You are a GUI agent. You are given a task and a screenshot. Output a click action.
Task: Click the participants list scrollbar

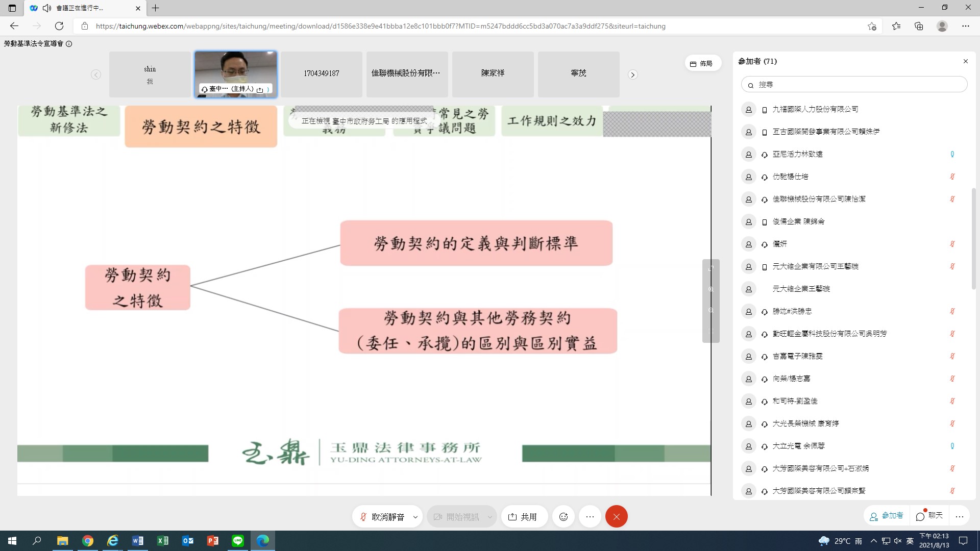point(973,238)
